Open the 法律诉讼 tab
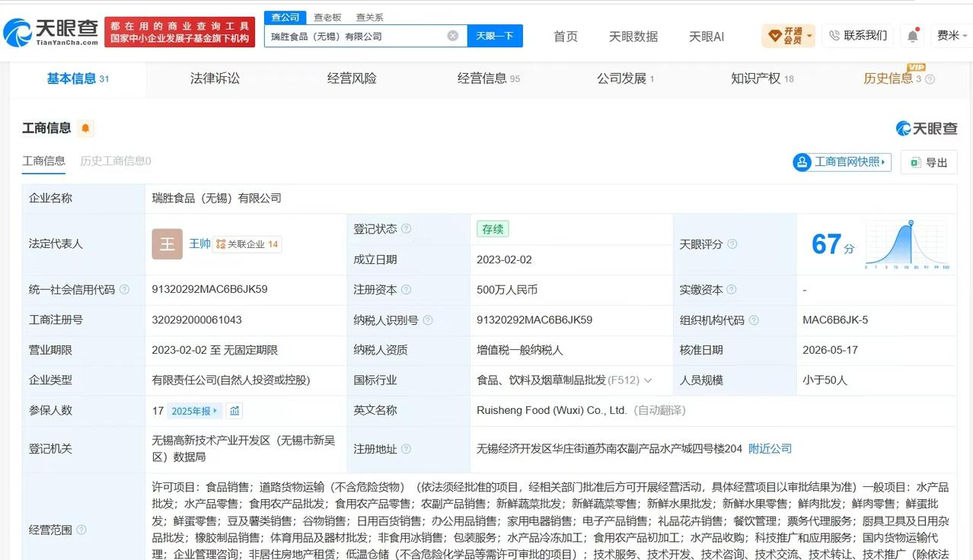The image size is (973, 560). coord(215,78)
